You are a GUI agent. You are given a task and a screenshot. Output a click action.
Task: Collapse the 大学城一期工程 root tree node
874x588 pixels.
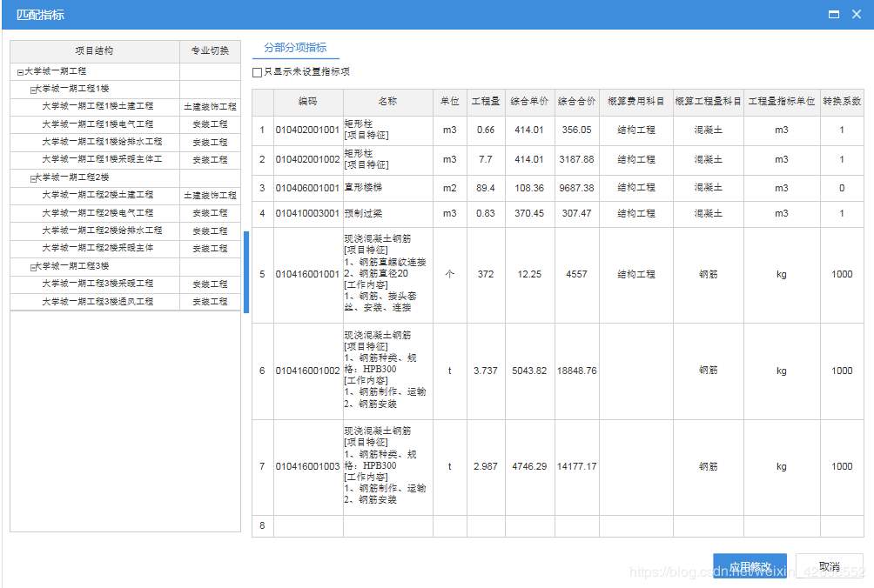click(17, 70)
